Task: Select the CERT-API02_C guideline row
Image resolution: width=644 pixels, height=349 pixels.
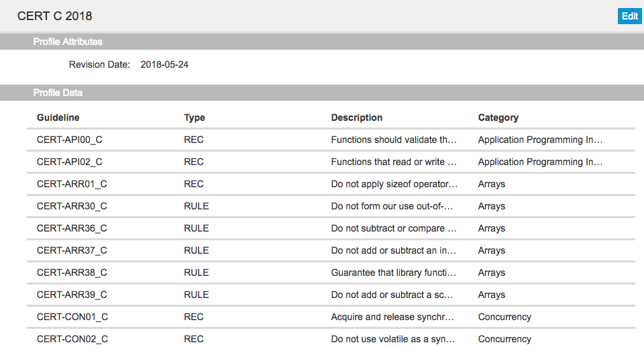Action: tap(331, 162)
